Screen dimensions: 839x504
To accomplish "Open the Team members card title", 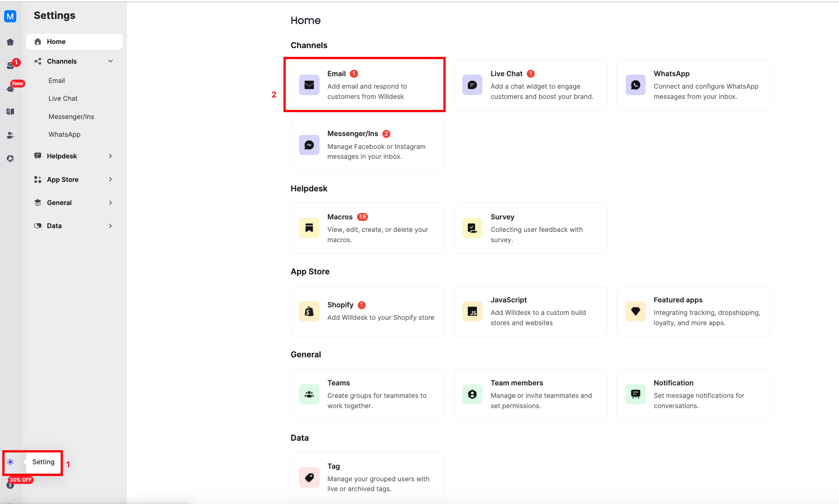I will [517, 383].
